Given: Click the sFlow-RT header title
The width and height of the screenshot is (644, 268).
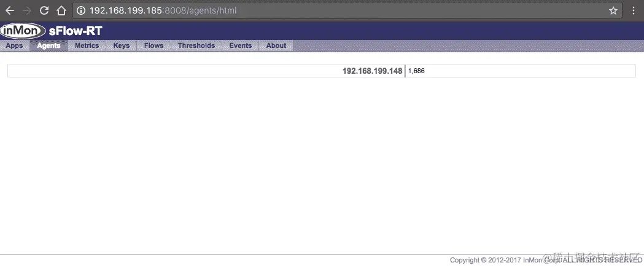Looking at the screenshot, I should 75,31.
